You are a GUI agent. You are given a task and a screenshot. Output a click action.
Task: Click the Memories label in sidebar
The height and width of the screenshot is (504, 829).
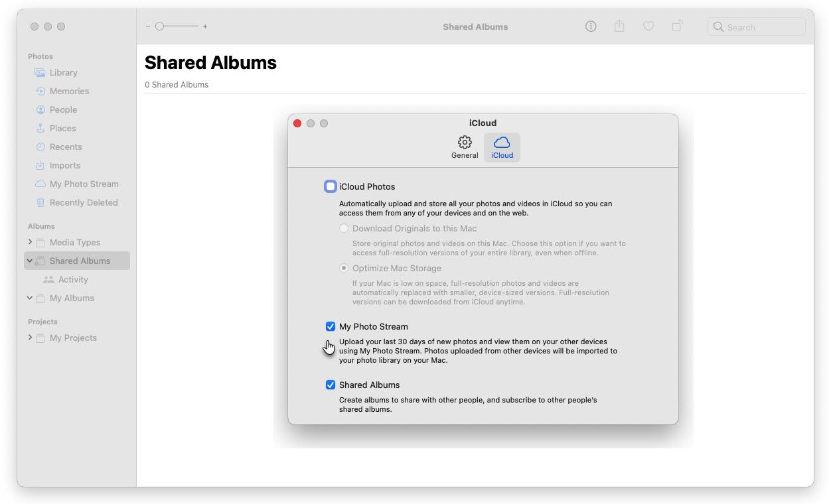(x=69, y=92)
